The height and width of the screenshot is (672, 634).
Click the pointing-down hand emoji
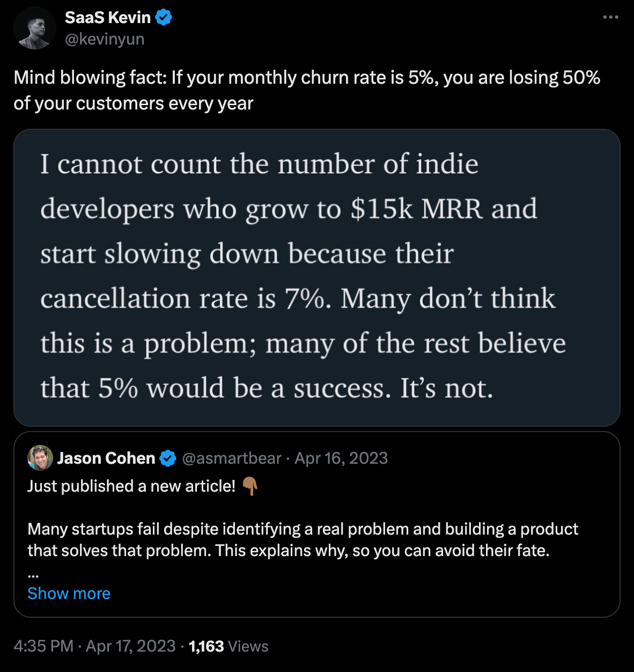250,486
